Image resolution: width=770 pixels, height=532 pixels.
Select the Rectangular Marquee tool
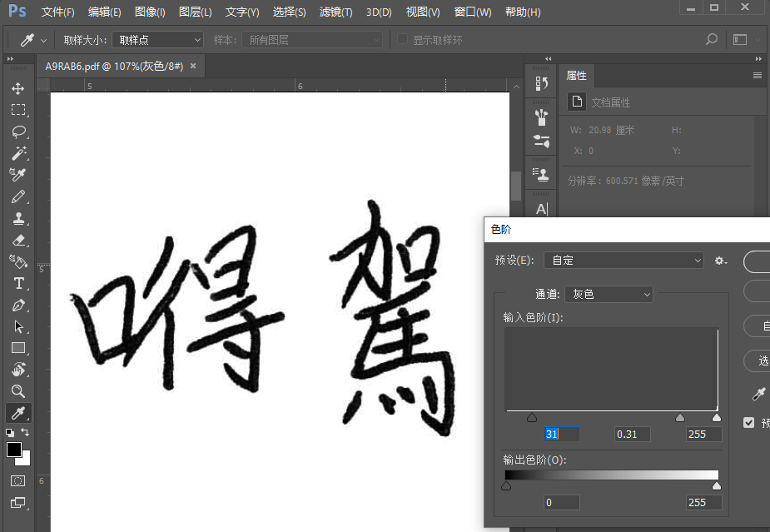(x=18, y=110)
